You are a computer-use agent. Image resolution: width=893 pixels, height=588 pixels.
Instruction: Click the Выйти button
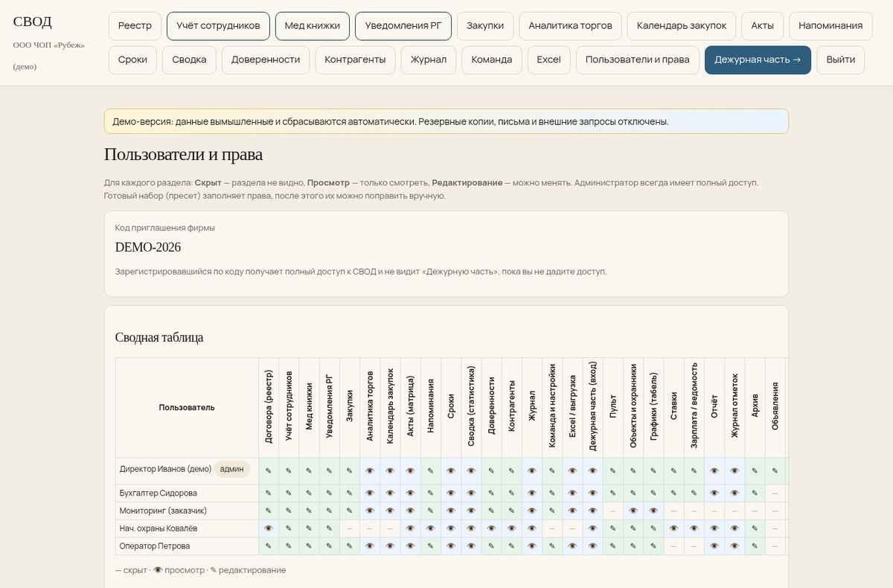tap(840, 60)
